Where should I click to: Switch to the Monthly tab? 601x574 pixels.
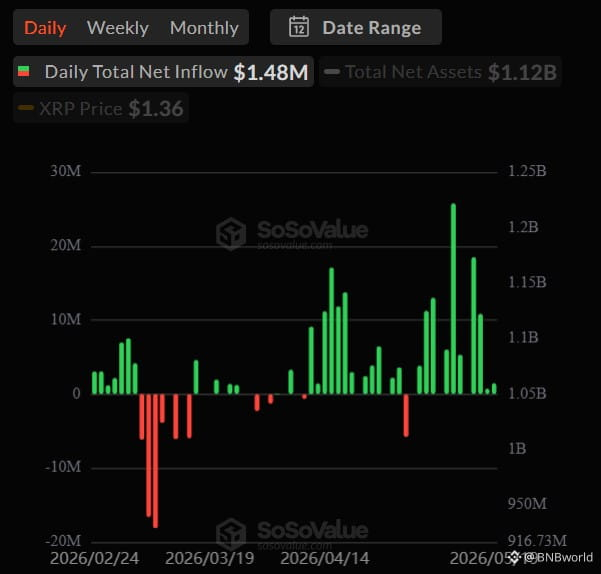tap(204, 28)
